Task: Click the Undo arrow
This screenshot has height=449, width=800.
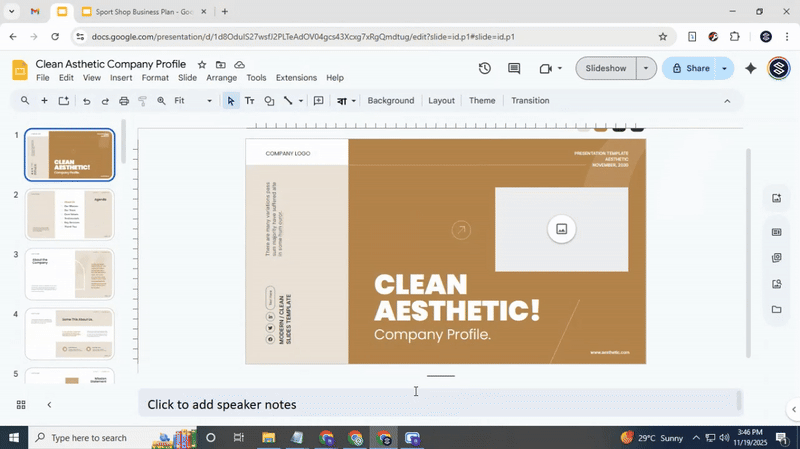Action: click(86, 101)
